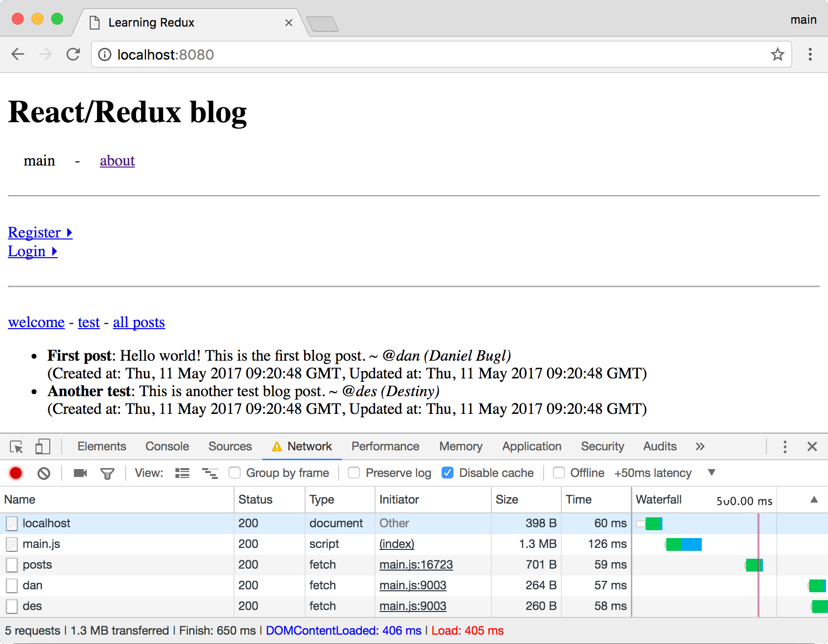Click the +50ms latency throttling label
828x644 pixels.
pos(653,473)
